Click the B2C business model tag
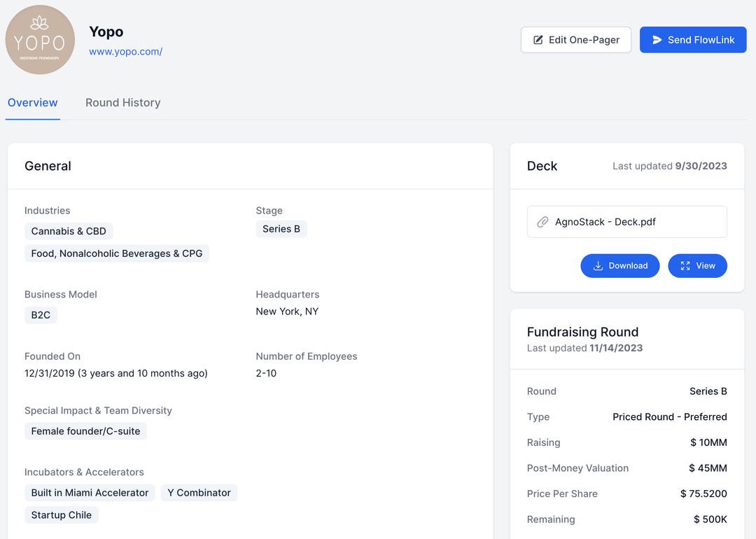The width and height of the screenshot is (756, 539). 41,315
